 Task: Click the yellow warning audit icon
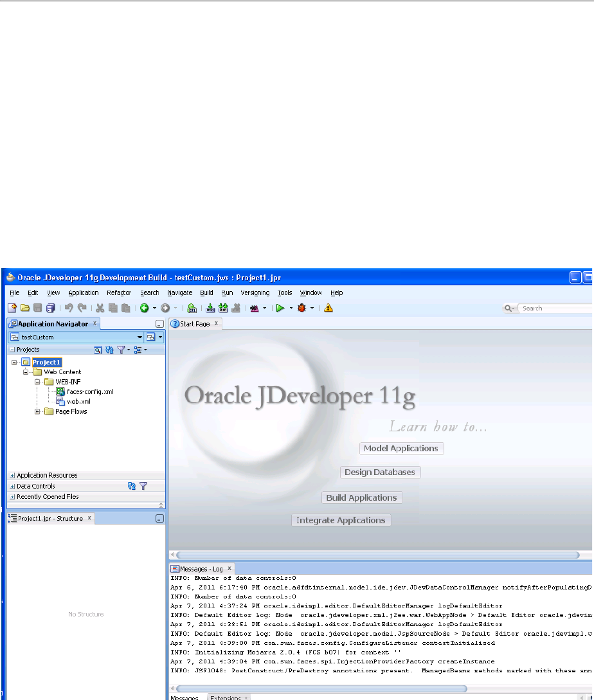point(328,308)
